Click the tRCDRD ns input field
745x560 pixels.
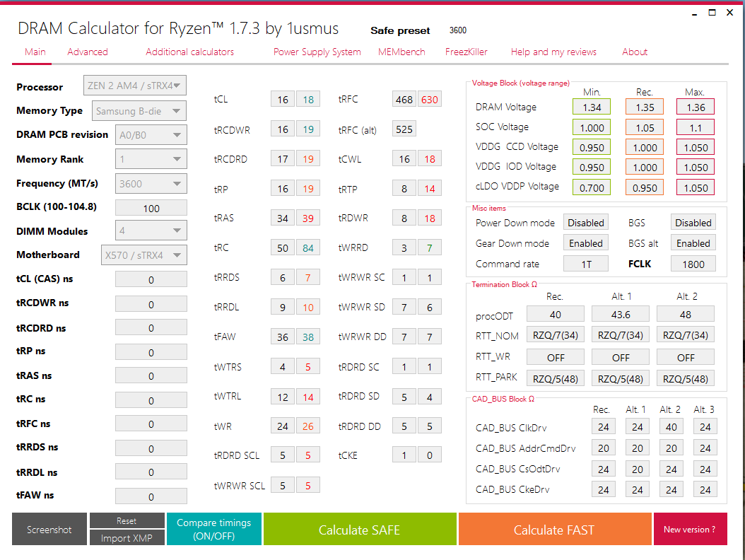pos(151,327)
